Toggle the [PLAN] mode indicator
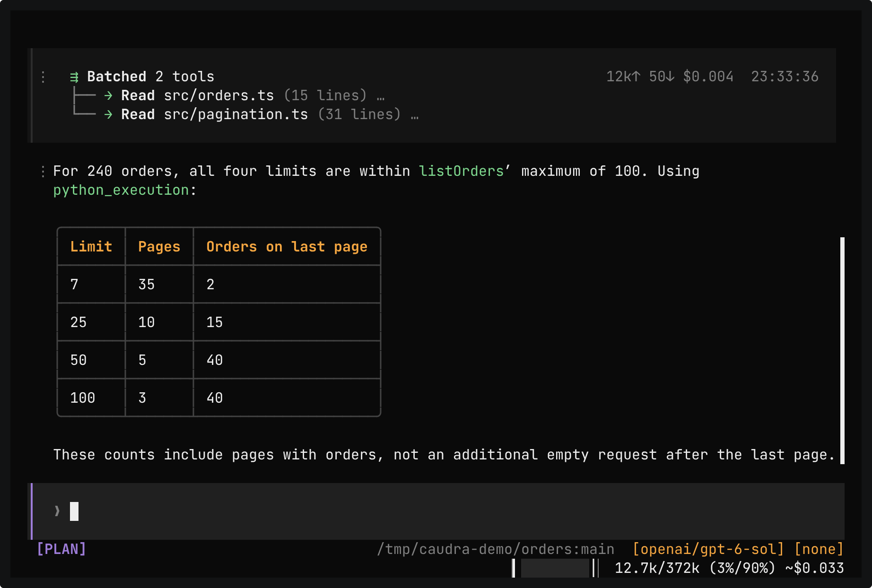 (61, 549)
